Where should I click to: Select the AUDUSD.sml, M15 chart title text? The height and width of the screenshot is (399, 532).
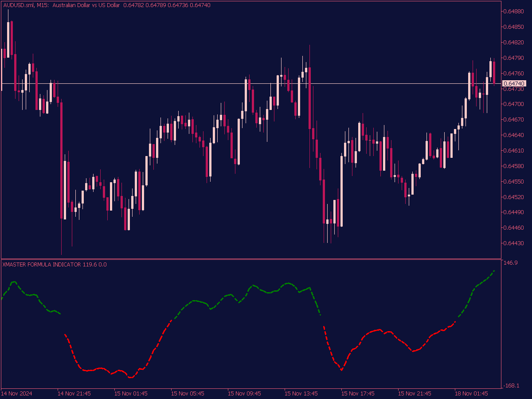[x=26, y=5]
